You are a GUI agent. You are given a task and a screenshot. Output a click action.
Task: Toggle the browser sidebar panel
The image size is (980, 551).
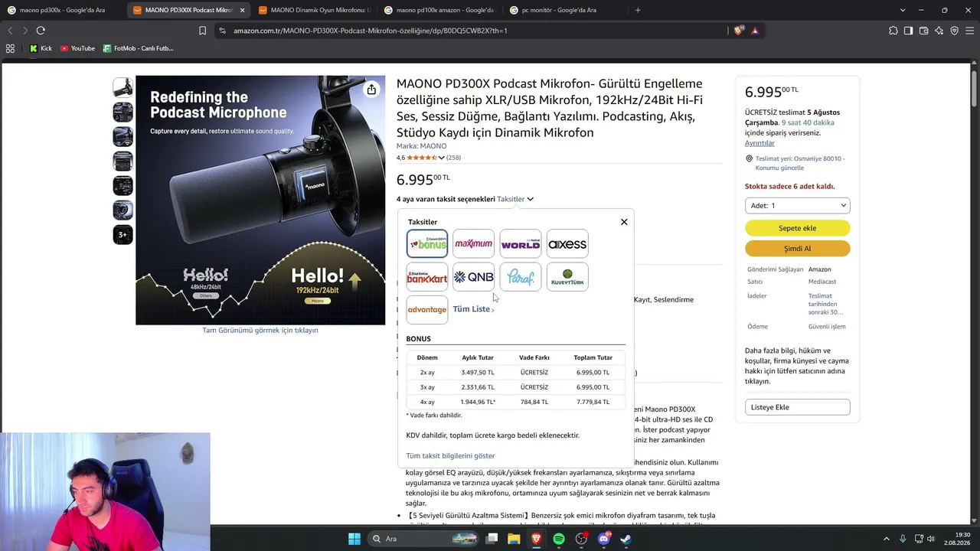point(908,31)
